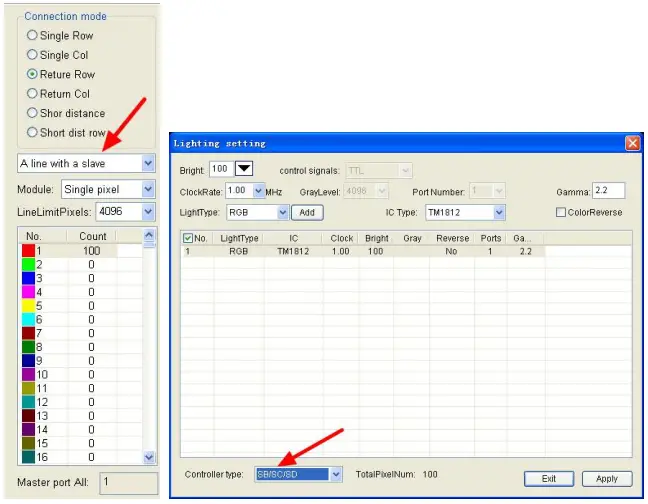Image resolution: width=648 pixels, height=504 pixels.
Task: Click the Master port All field
Action: (129, 483)
